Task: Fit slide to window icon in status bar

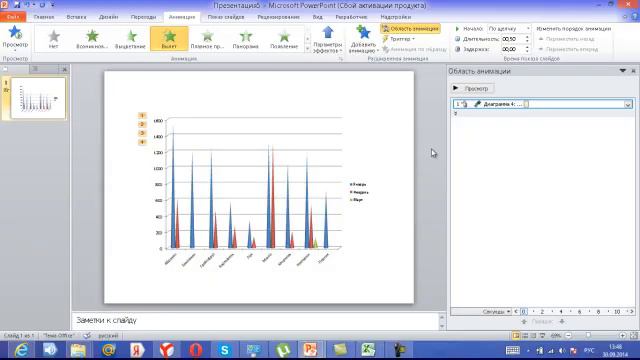Action: click(633, 336)
